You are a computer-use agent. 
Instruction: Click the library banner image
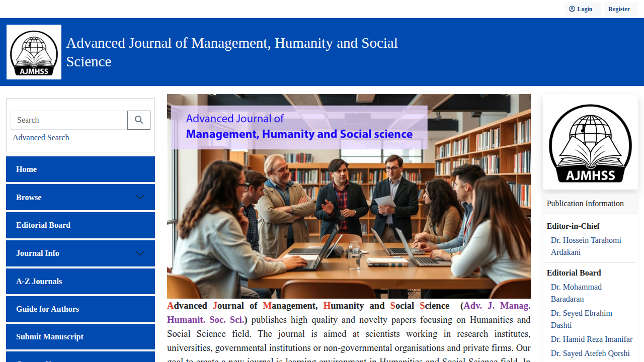pyautogui.click(x=349, y=197)
